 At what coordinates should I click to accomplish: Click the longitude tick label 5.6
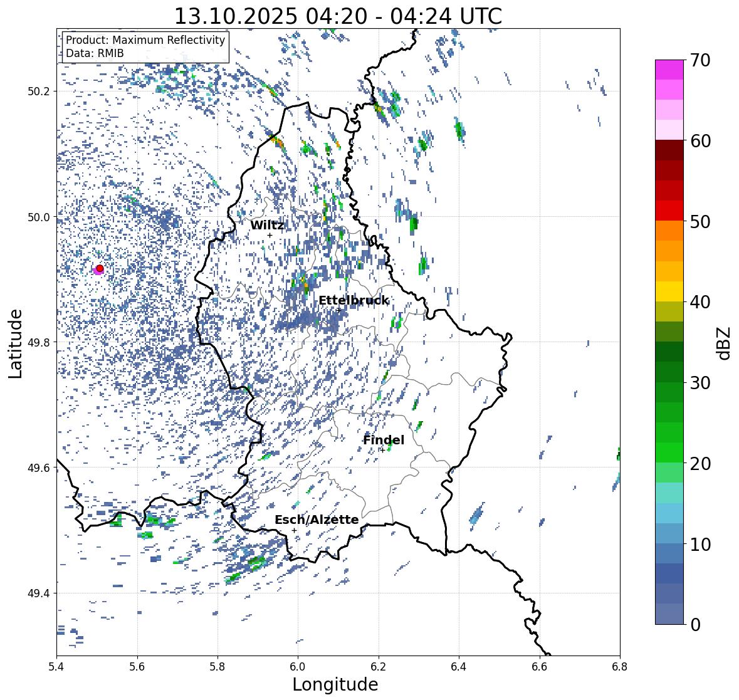pos(137,666)
